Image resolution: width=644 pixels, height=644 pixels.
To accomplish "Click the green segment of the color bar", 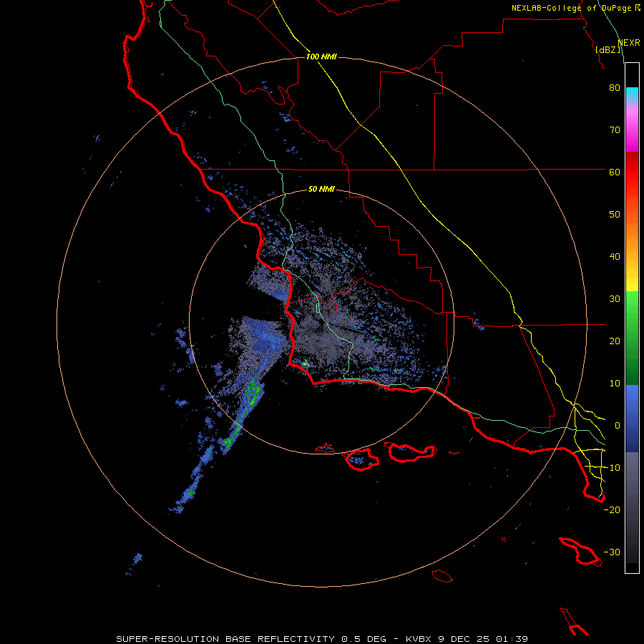I will [632, 338].
